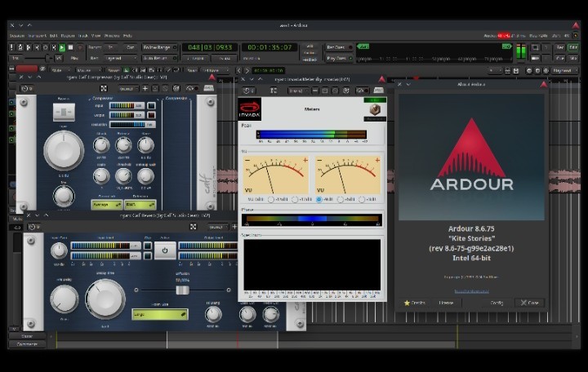Toggle the loop playback icon in transport bar
The height and width of the screenshot is (372, 588).
(46, 47)
